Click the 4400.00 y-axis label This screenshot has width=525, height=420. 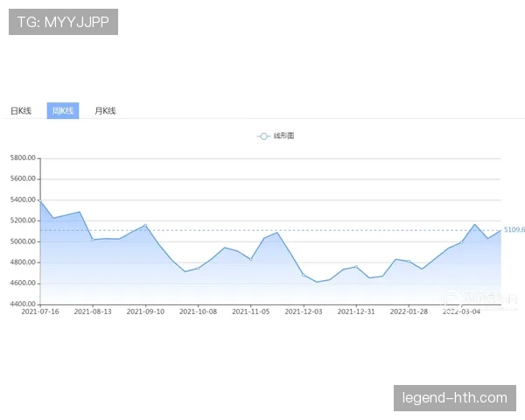(23, 304)
